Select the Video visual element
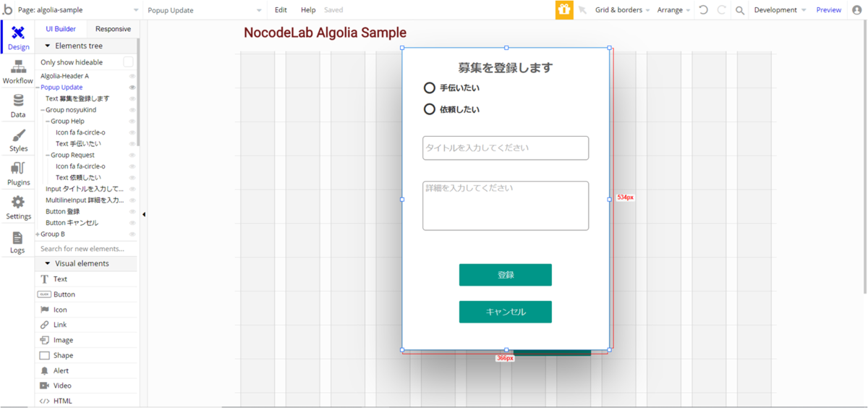Screen dimensions: 868x408 tap(85, 386)
